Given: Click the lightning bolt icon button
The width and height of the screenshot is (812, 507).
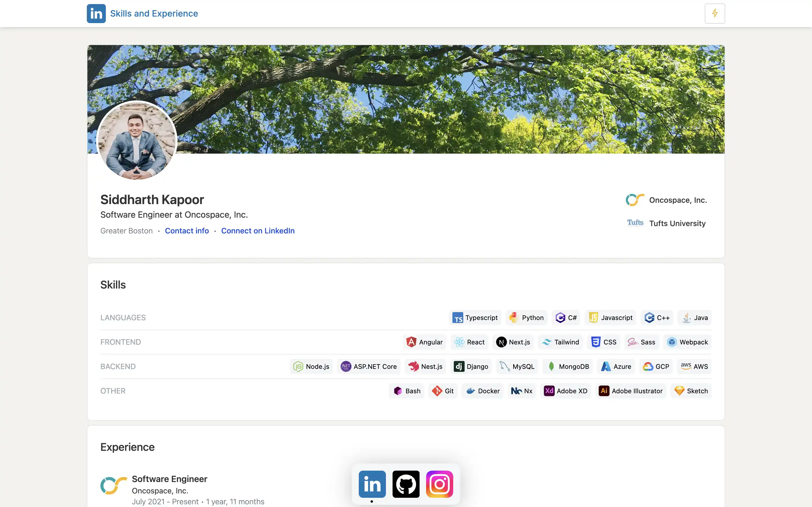Looking at the screenshot, I should coord(715,13).
